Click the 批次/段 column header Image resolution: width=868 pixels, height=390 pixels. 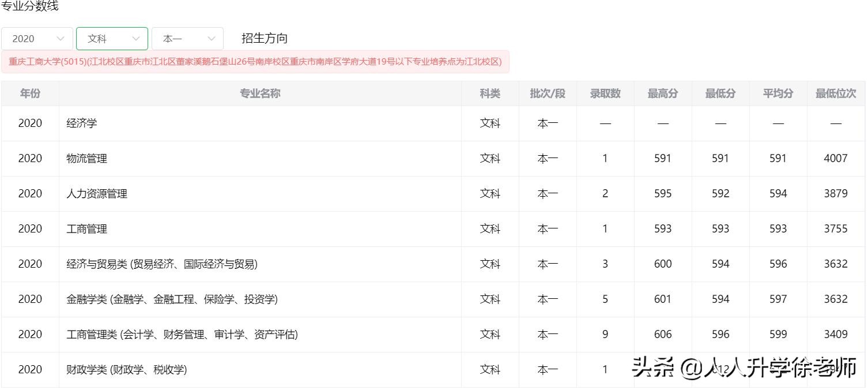point(548,93)
